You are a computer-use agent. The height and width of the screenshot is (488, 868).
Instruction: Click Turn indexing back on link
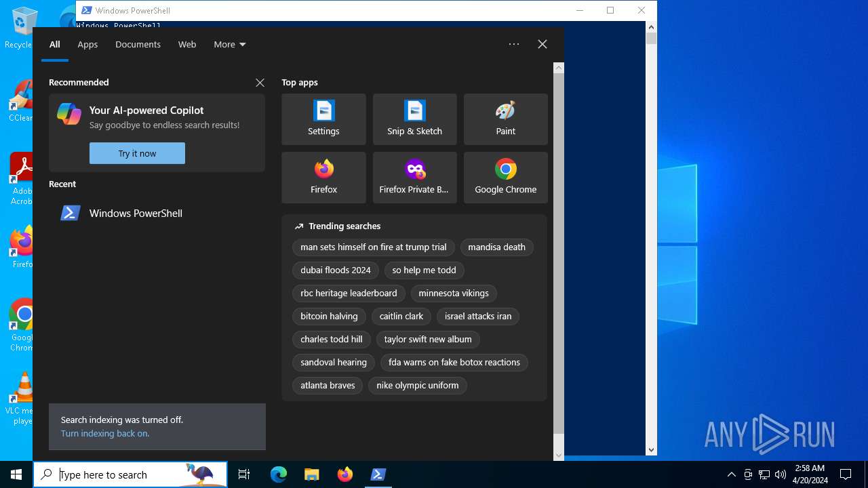point(105,433)
